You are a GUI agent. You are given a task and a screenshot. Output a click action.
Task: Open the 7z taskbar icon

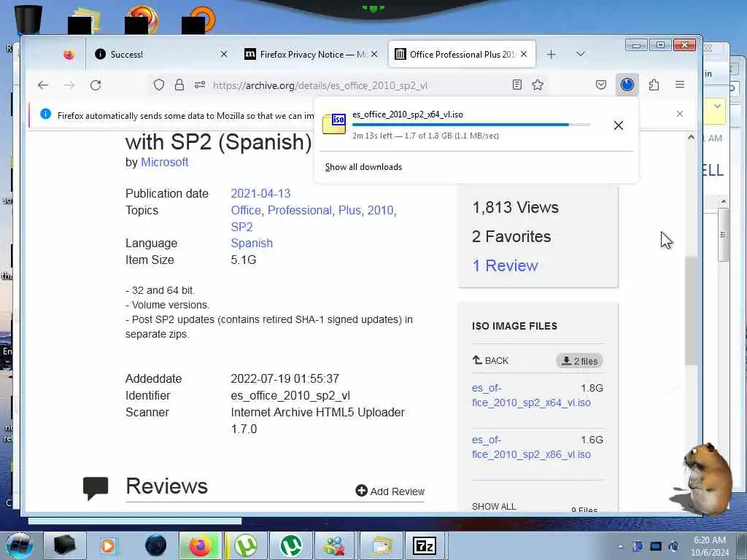point(425,545)
